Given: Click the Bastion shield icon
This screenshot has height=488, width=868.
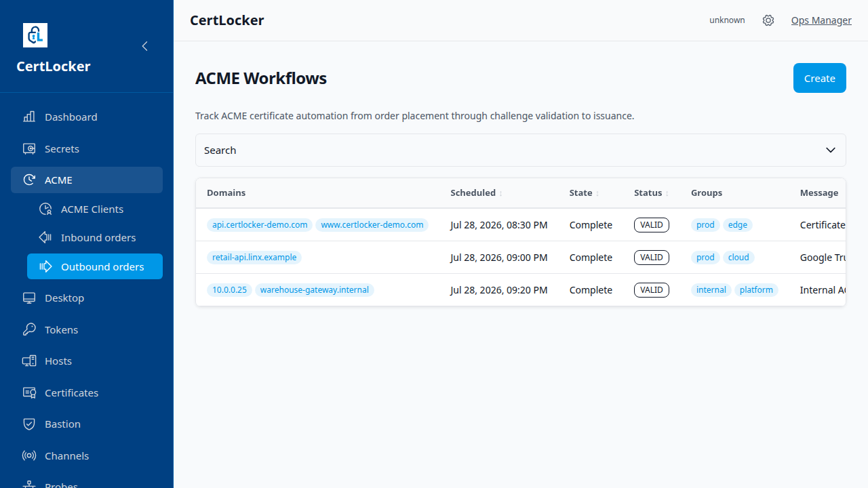Looking at the screenshot, I should 29,424.
